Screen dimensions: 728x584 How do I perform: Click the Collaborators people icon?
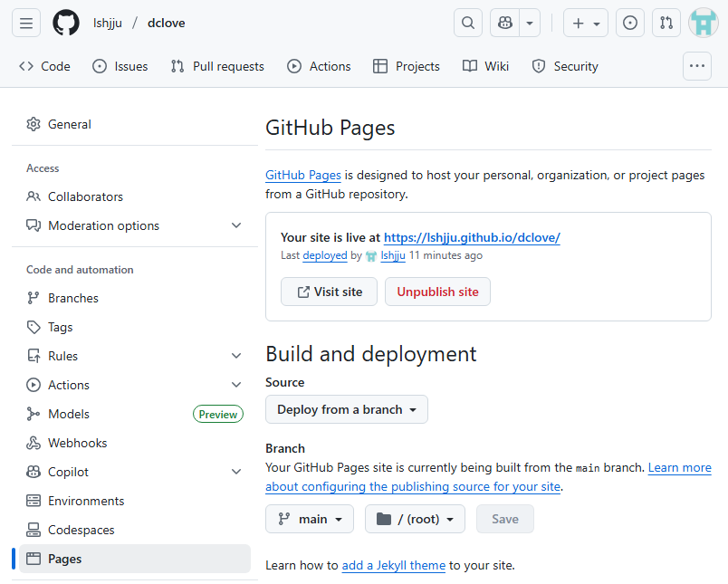tap(34, 196)
